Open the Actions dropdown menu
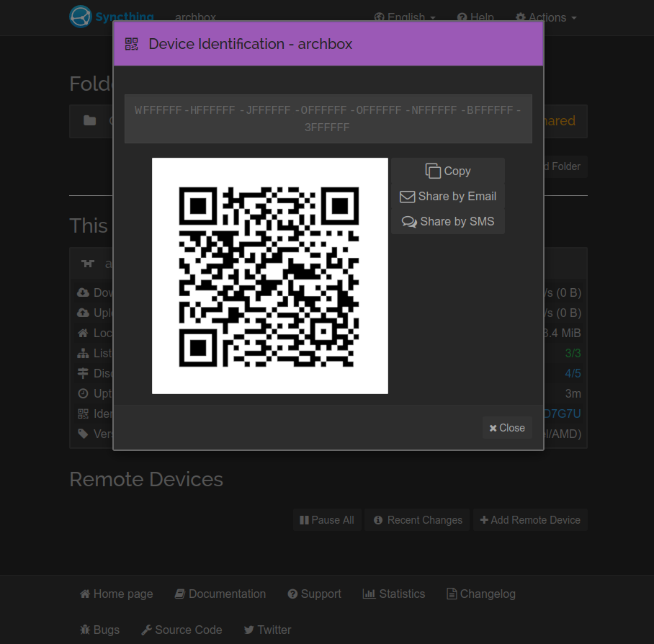 (x=545, y=17)
